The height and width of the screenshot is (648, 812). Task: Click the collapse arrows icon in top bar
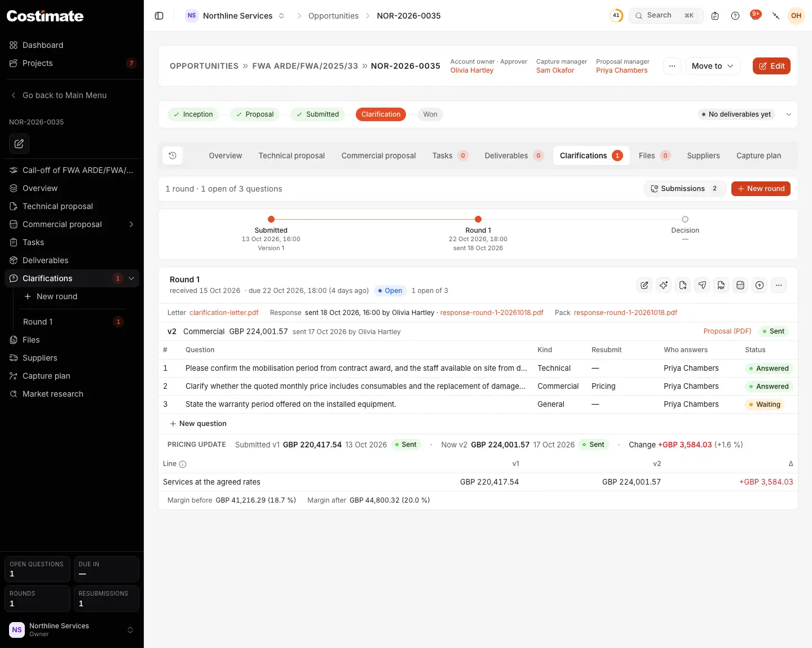coord(776,16)
